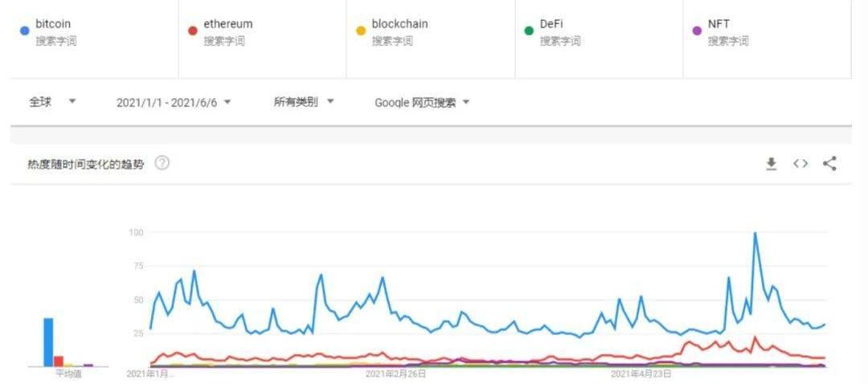Share the interest over time chart
The height and width of the screenshot is (384, 868).
[829, 164]
